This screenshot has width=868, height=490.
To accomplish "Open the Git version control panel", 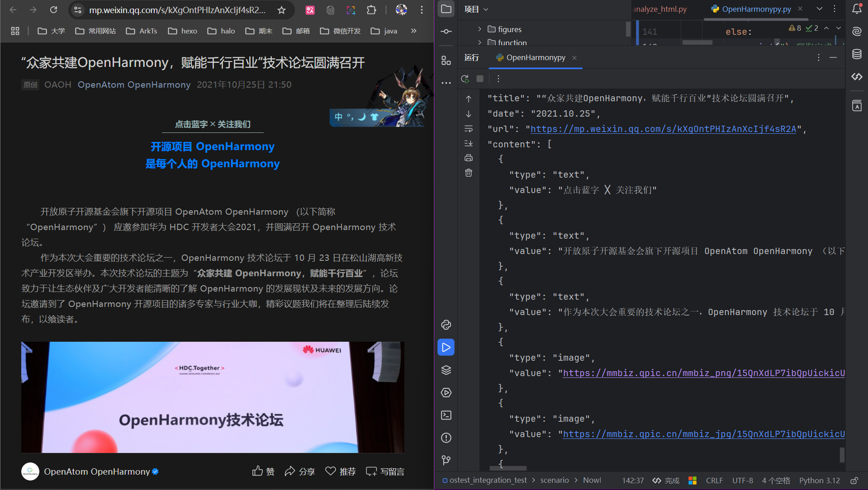I will [446, 460].
